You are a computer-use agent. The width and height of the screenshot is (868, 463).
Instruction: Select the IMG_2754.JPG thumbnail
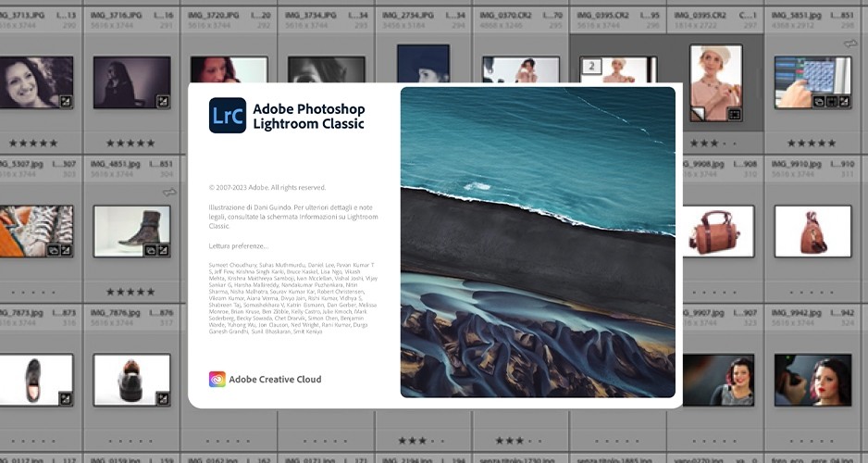point(423,64)
